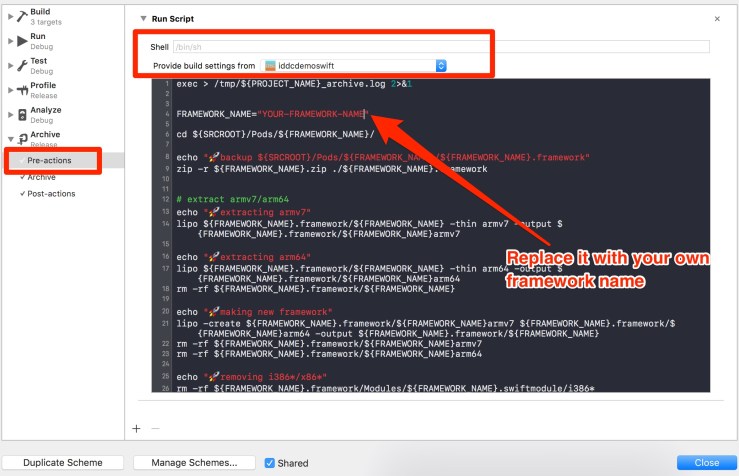Collapse the Archive disclosure triangle
Image resolution: width=739 pixels, height=476 pixels.
point(10,139)
